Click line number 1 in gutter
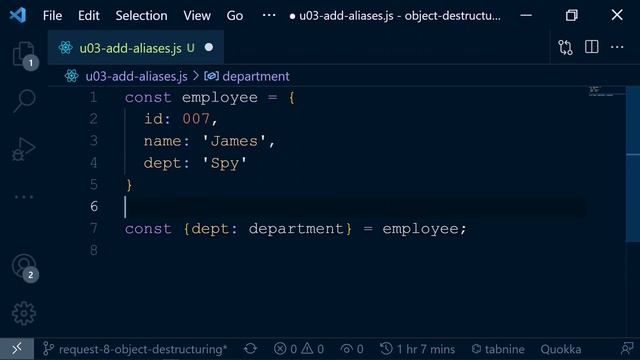Image resolution: width=640 pixels, height=360 pixels. 93,97
